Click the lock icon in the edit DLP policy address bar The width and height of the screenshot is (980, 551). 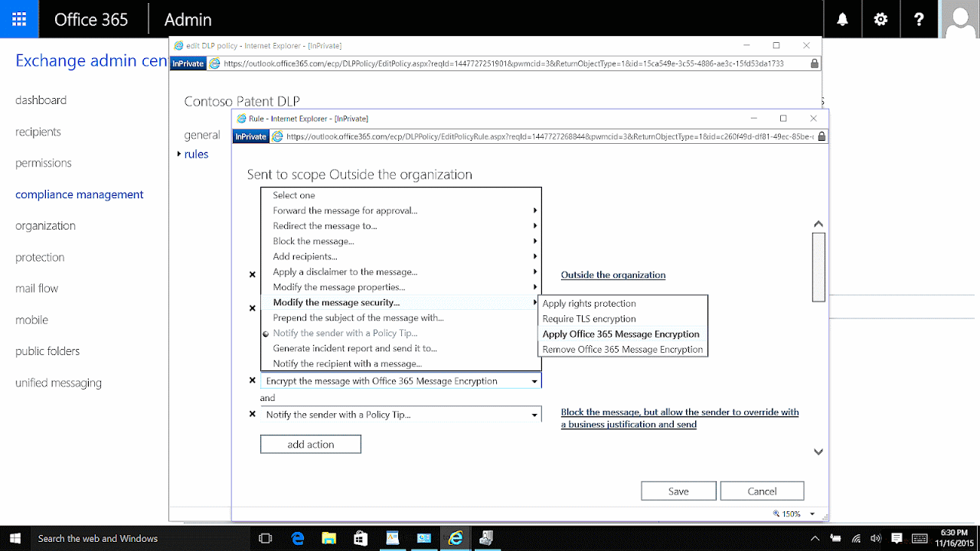pyautogui.click(x=814, y=64)
